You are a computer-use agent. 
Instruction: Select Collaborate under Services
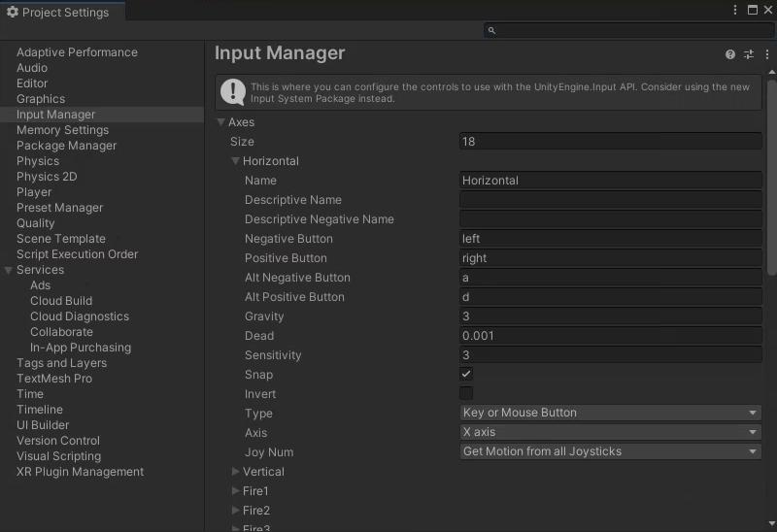(61, 332)
